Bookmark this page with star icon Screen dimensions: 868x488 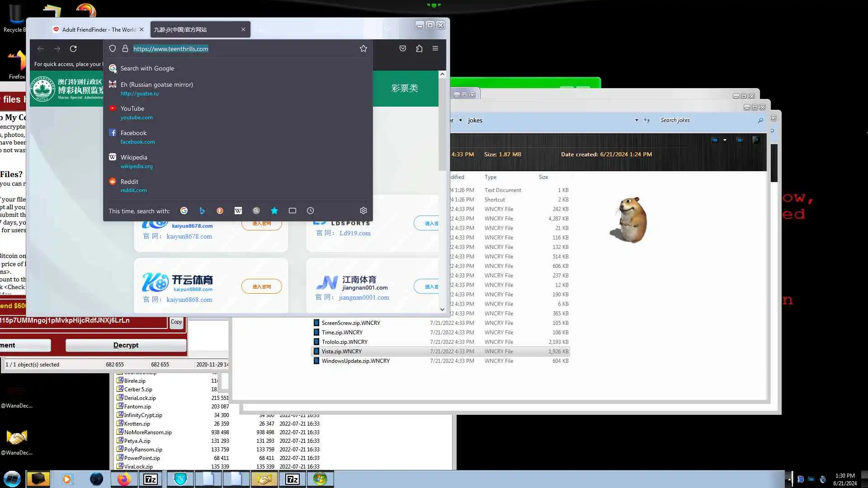pyautogui.click(x=363, y=49)
